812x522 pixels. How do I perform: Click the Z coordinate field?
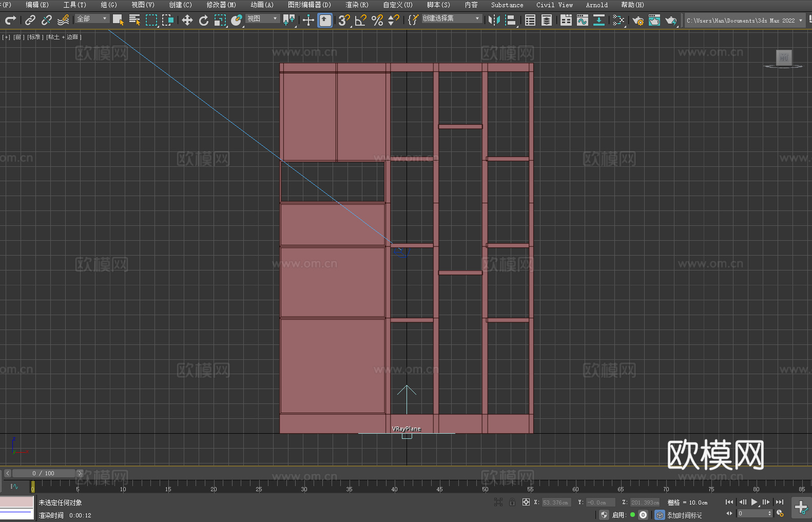644,502
